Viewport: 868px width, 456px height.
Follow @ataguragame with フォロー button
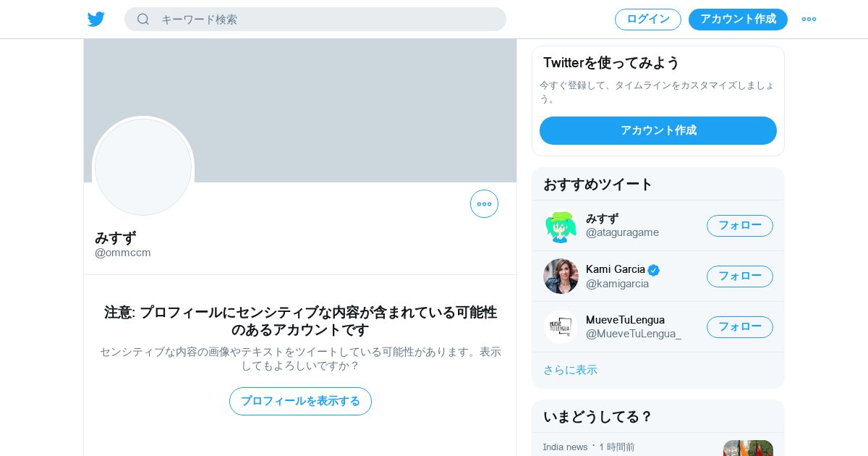point(740,226)
